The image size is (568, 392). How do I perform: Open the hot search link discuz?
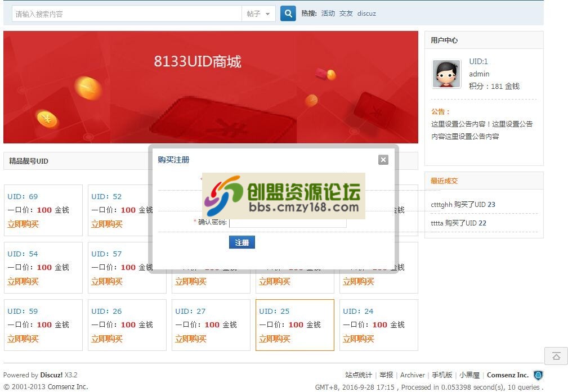coord(366,13)
